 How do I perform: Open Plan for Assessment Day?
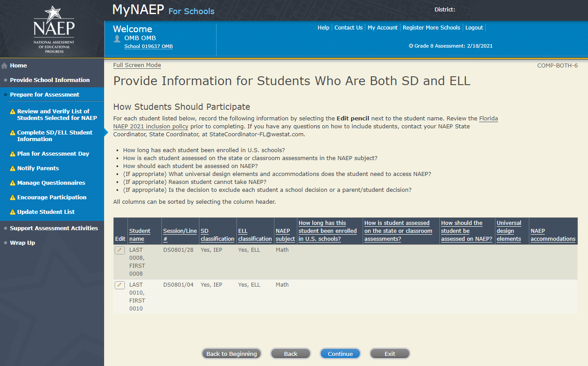(53, 154)
